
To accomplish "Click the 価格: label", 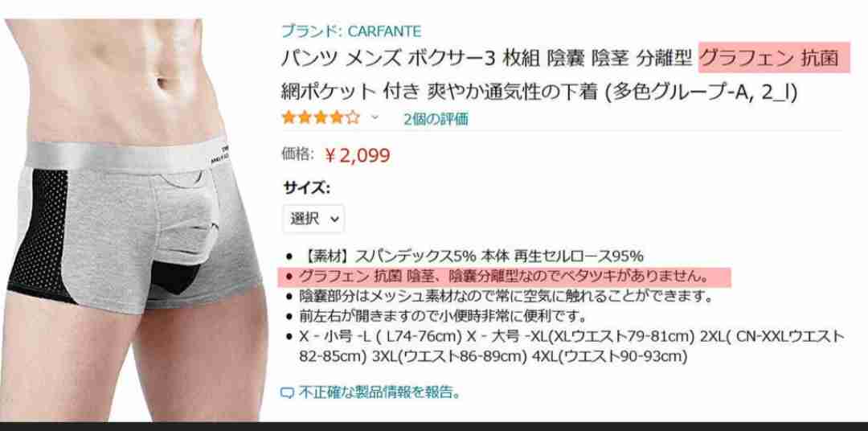I will click(x=298, y=154).
